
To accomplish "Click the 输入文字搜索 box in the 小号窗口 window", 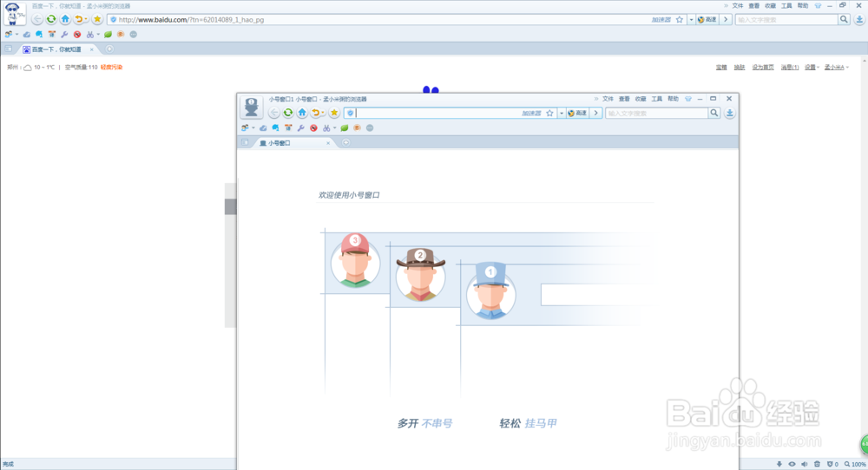I will (656, 113).
